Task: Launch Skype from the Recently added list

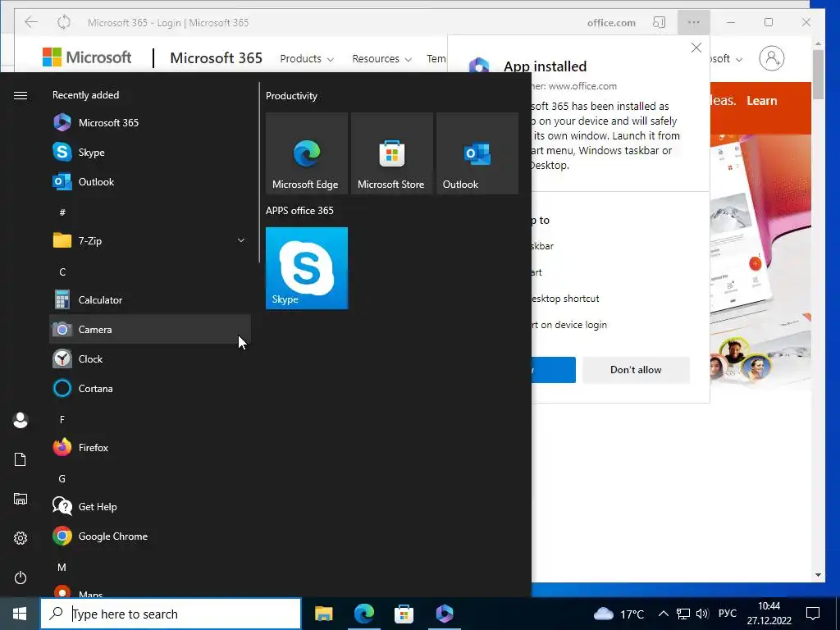Action: pyautogui.click(x=150, y=152)
